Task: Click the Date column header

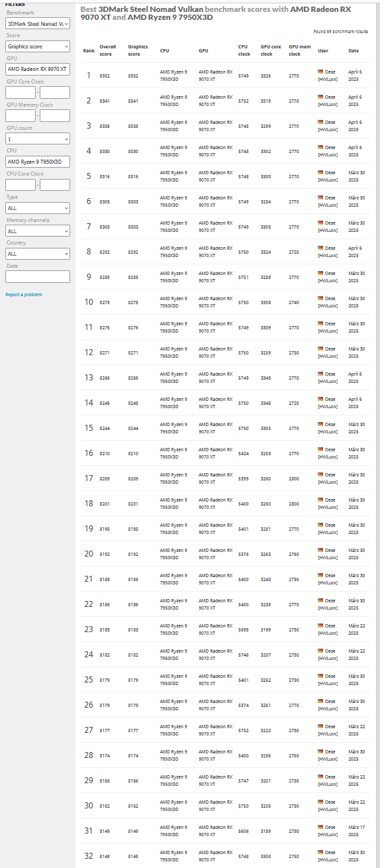Action: (354, 50)
